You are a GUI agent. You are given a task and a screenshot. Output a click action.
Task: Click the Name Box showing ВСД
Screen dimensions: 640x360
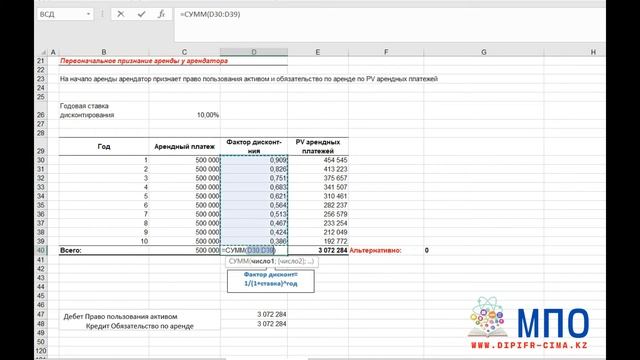point(61,14)
